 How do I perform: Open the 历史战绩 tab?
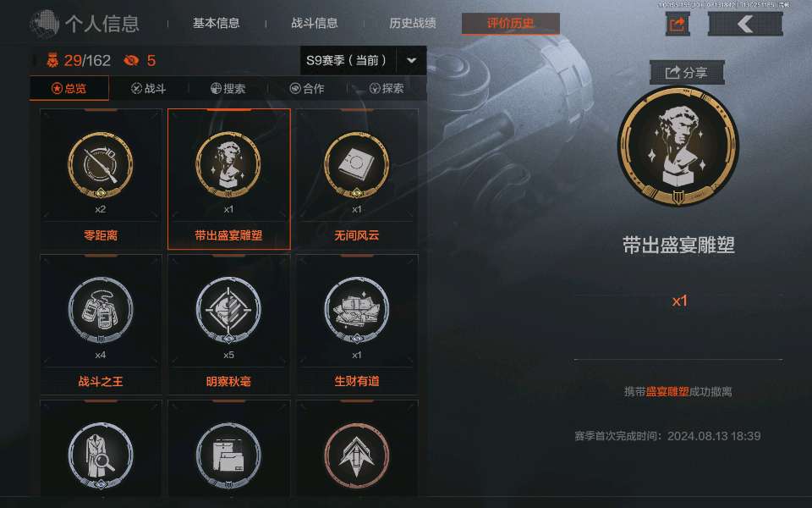coord(413,23)
